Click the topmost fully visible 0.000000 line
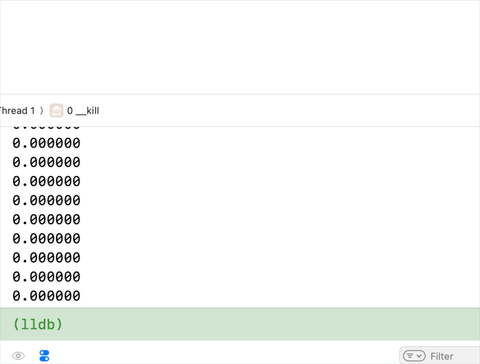480x364 pixels. coord(46,143)
